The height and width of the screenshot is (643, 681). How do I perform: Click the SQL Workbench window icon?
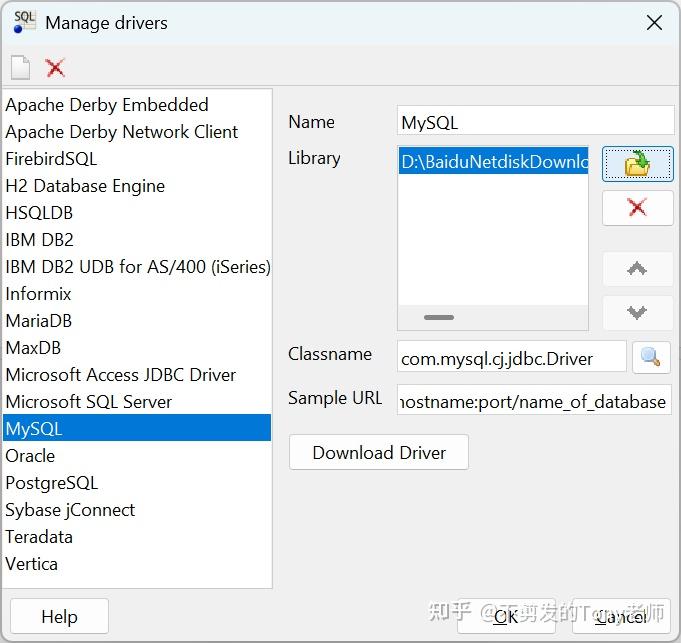point(24,22)
